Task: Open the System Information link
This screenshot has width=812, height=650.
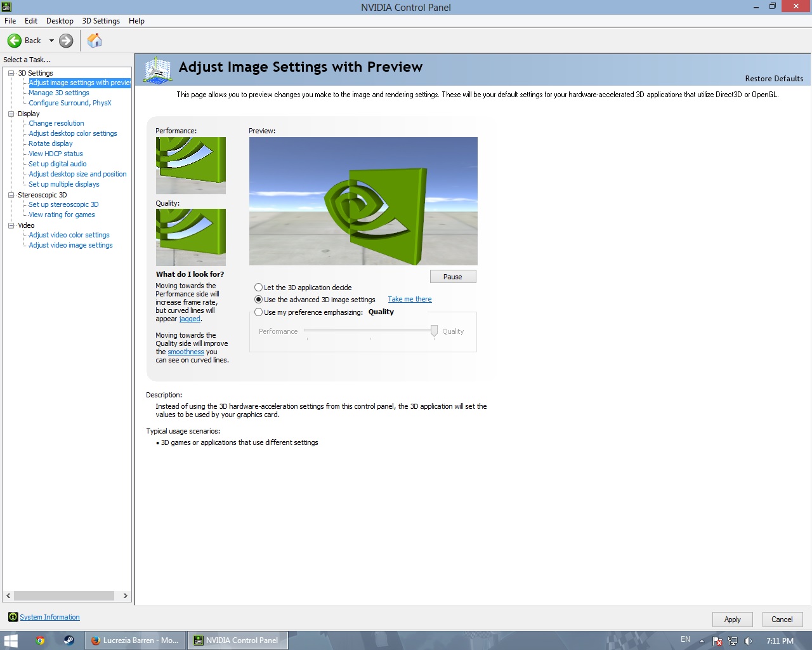Action: click(x=49, y=617)
